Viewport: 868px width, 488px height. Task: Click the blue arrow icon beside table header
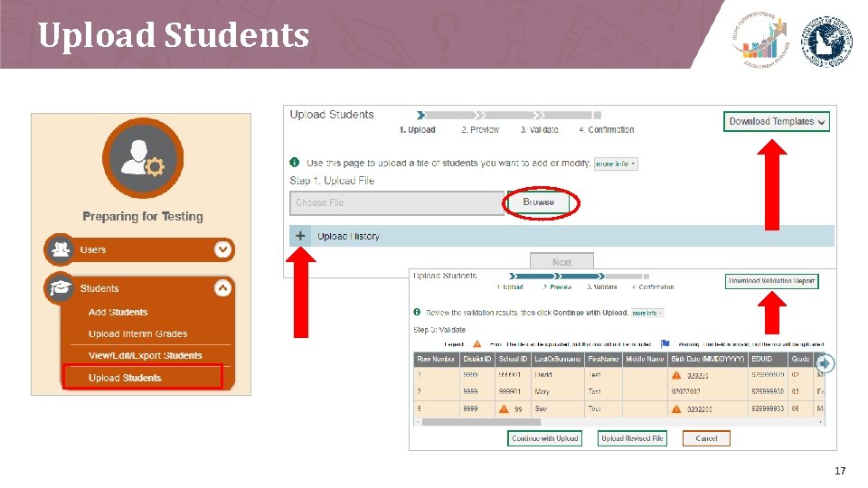[x=825, y=363]
